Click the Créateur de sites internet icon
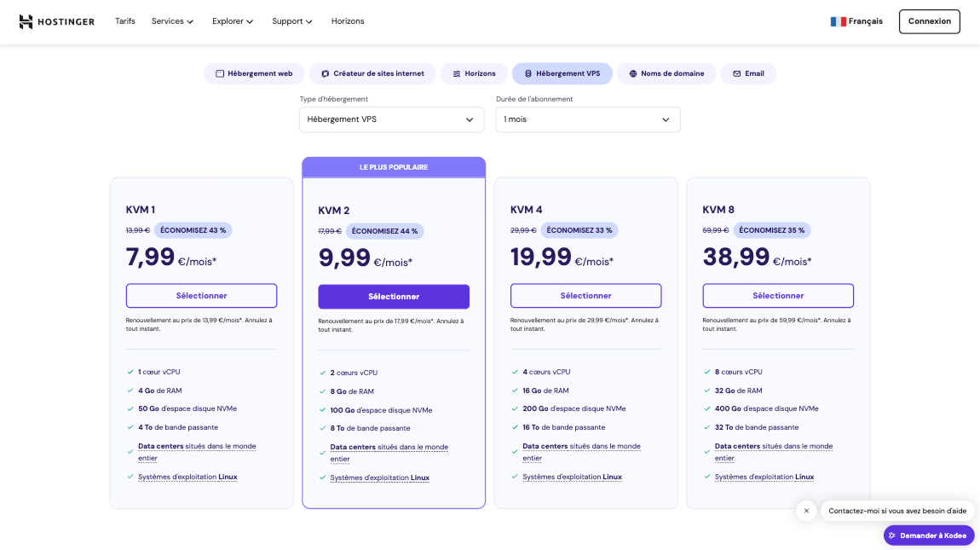This screenshot has width=980, height=550. tap(325, 74)
